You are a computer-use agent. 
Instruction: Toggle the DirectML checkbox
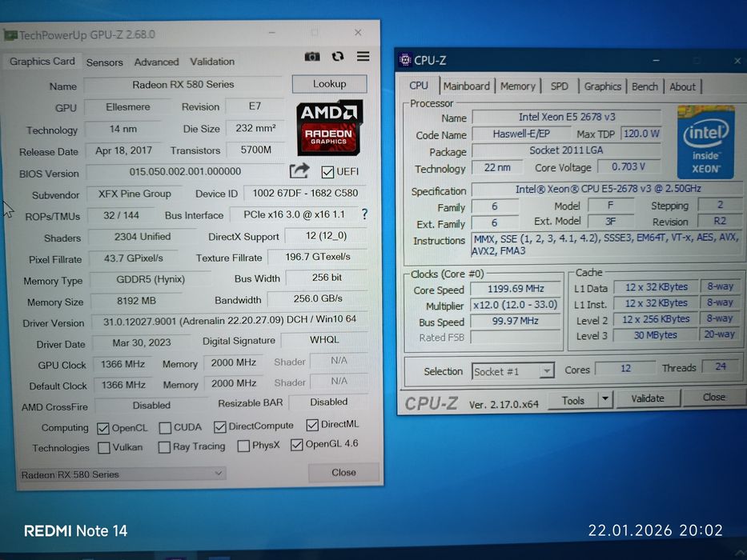point(312,425)
